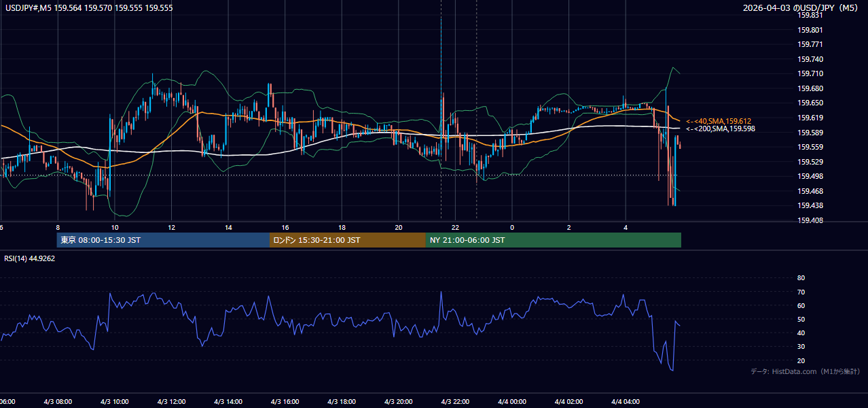868x408 pixels.
Task: Click price level 159.529 on axis
Action: (x=810, y=162)
